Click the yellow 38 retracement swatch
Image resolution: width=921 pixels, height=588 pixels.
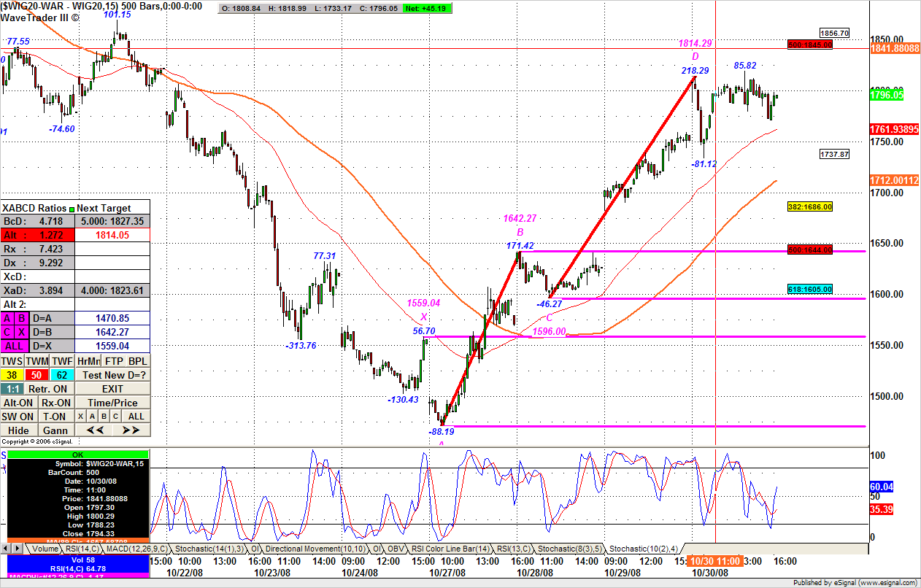click(12, 375)
